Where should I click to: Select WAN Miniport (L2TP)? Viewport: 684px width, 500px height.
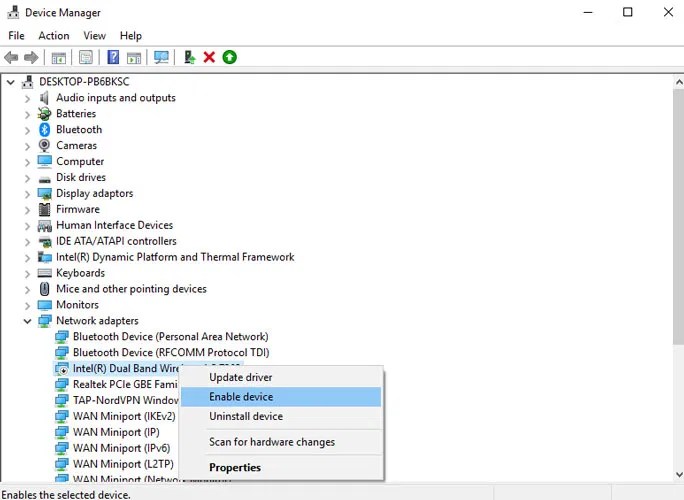point(123,464)
